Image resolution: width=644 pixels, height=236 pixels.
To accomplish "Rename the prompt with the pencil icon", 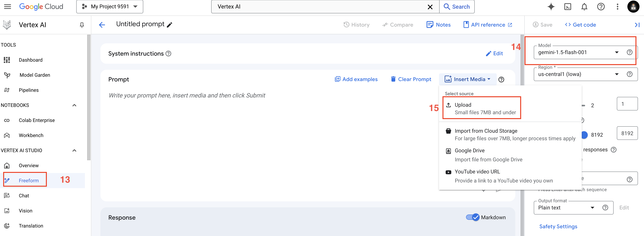I will point(169,25).
